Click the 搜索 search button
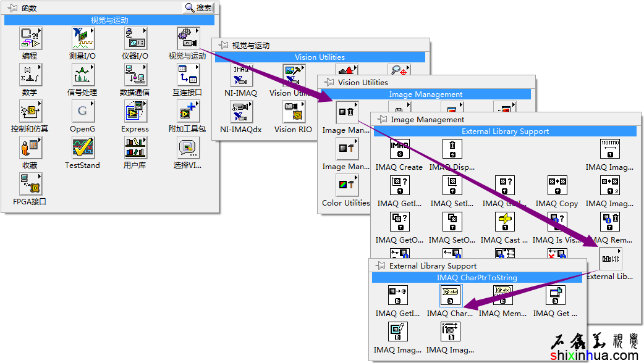The image size is (644, 363). tap(198, 8)
